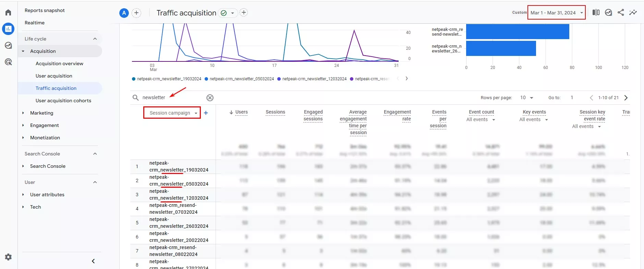
Task: Sort by Events per session column
Action: point(438,119)
